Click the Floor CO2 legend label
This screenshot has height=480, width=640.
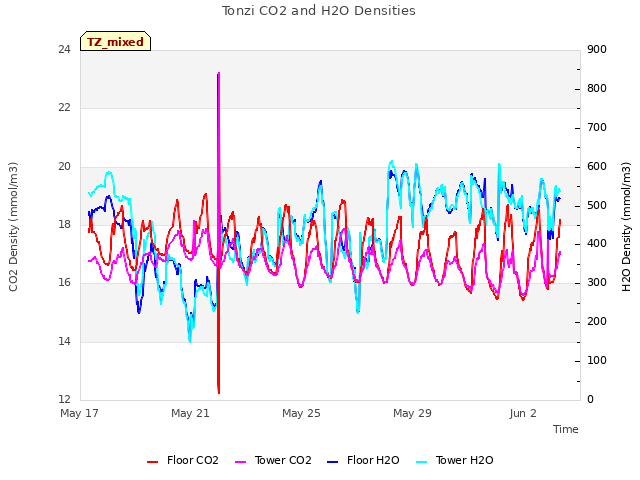(193, 460)
